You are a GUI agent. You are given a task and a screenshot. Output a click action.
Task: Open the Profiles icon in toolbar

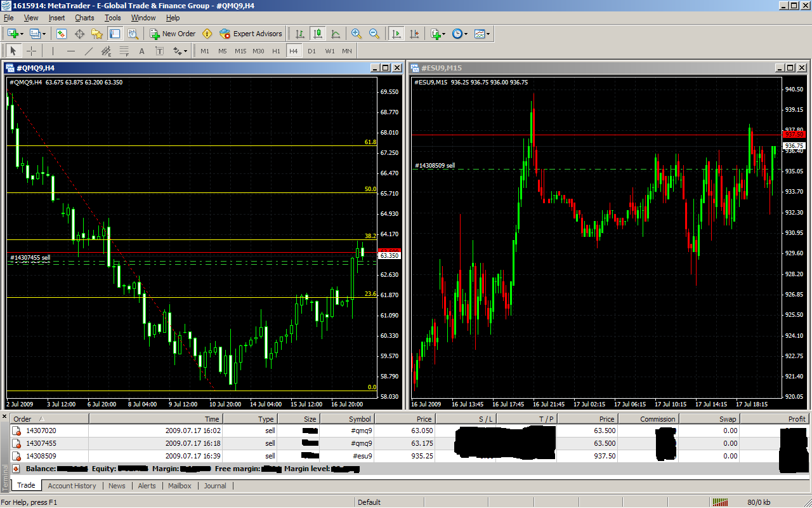tap(35, 34)
